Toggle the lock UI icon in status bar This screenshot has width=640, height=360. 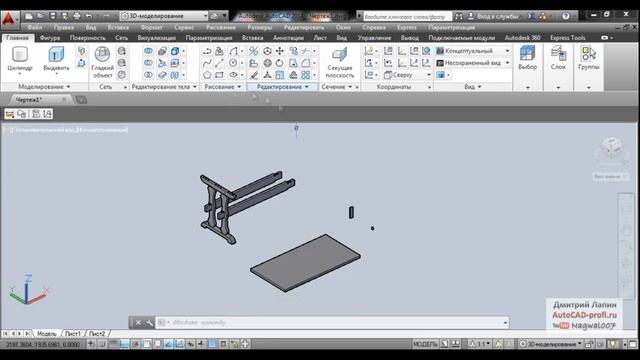[589, 344]
